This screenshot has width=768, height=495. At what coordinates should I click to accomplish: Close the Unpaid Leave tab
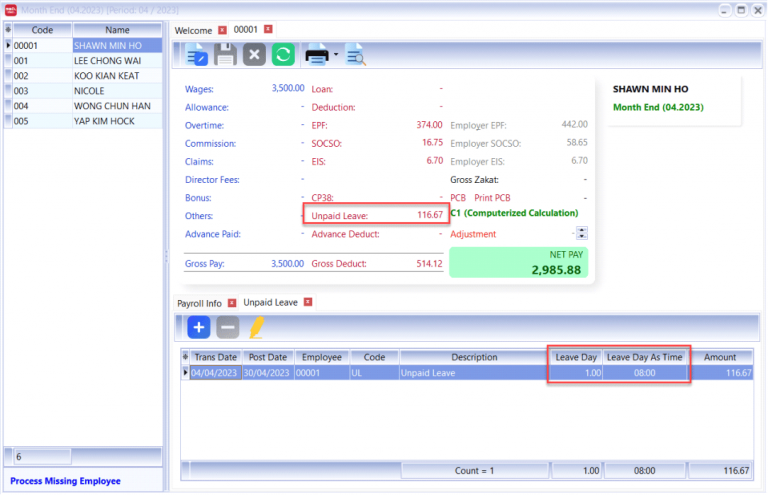(308, 302)
